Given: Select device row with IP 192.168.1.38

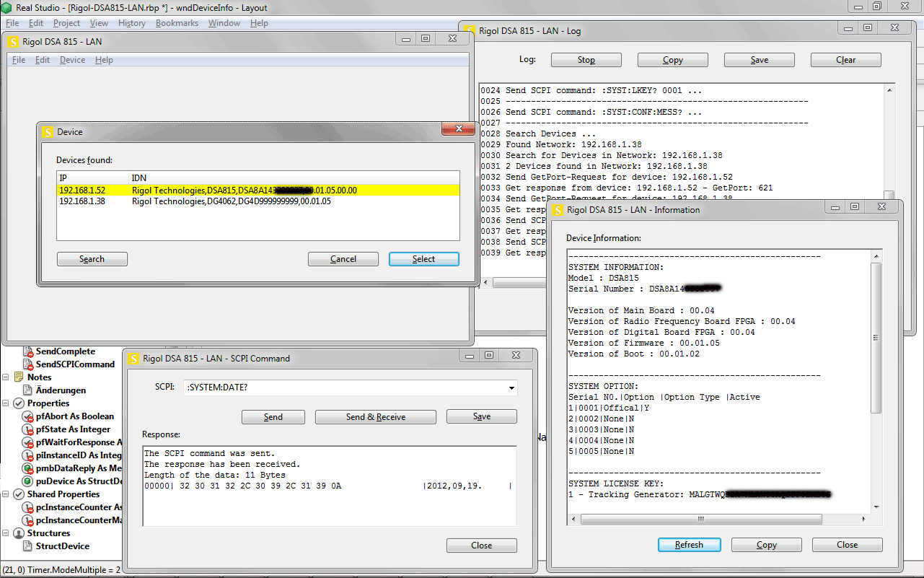Looking at the screenshot, I should coord(258,201).
